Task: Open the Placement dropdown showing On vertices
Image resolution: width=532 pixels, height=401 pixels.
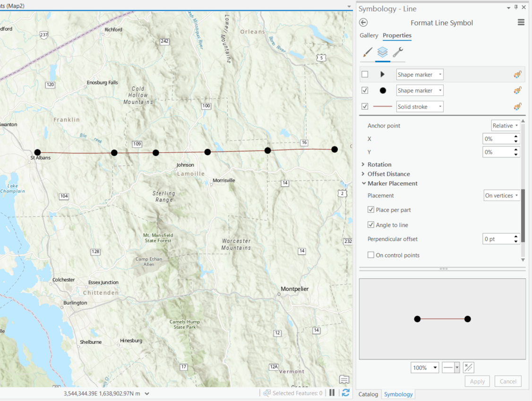Action: pyautogui.click(x=502, y=195)
